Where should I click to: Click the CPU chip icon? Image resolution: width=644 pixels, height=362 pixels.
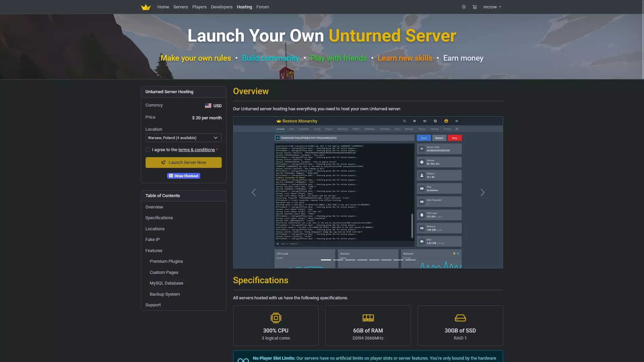point(276,318)
